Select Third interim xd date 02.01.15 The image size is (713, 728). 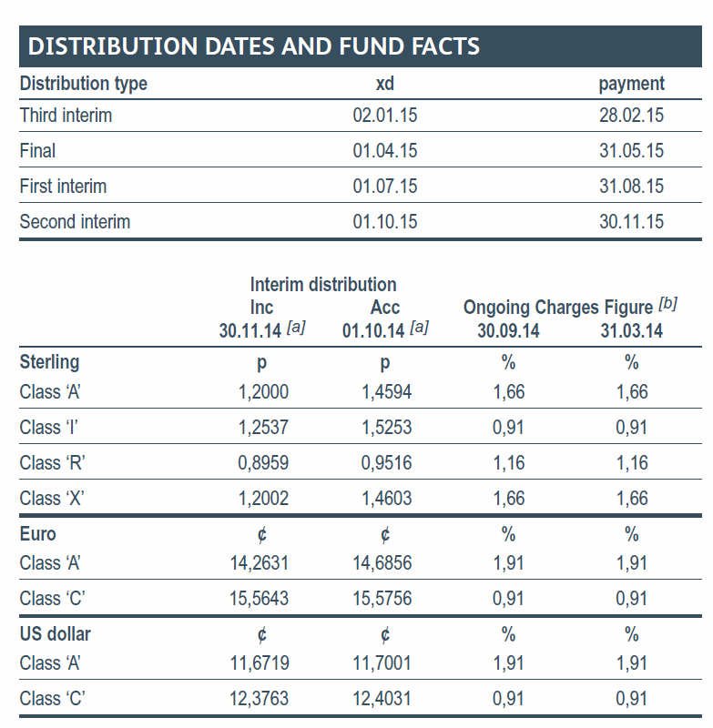385,116
